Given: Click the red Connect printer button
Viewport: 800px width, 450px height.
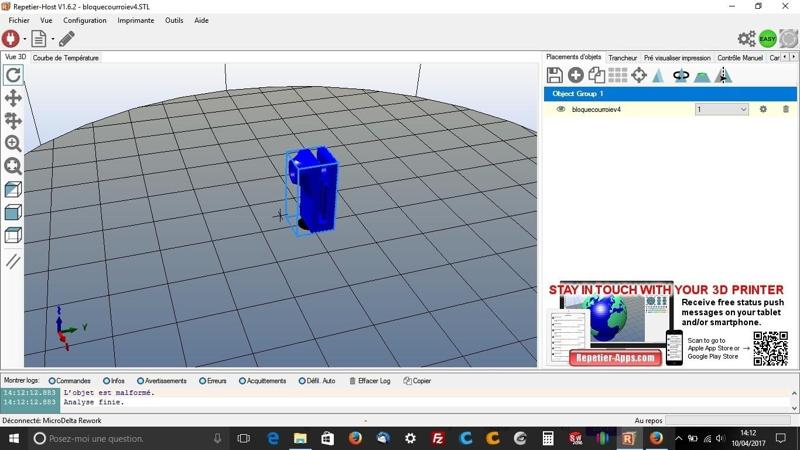Looking at the screenshot, I should pos(11,39).
